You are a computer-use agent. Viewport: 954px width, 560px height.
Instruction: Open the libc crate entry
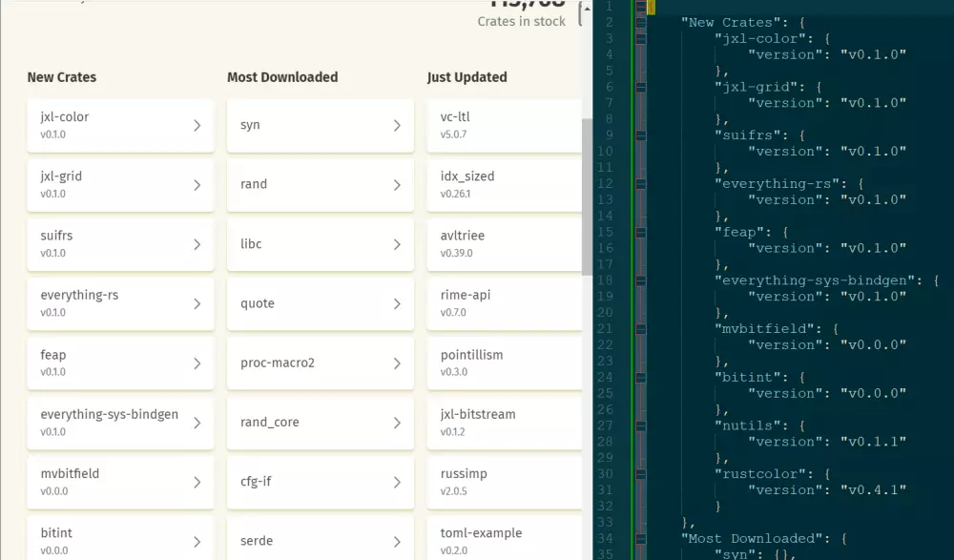click(x=320, y=244)
